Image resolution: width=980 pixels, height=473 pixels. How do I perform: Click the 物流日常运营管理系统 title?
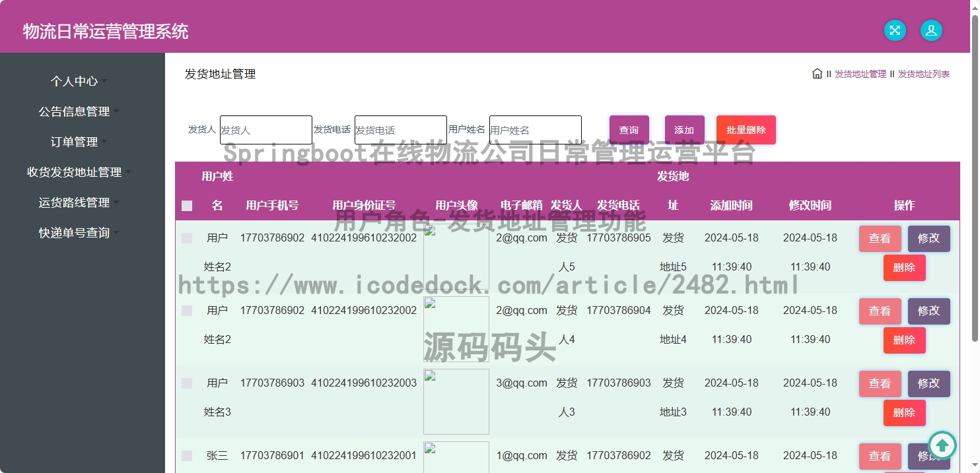[x=106, y=31]
